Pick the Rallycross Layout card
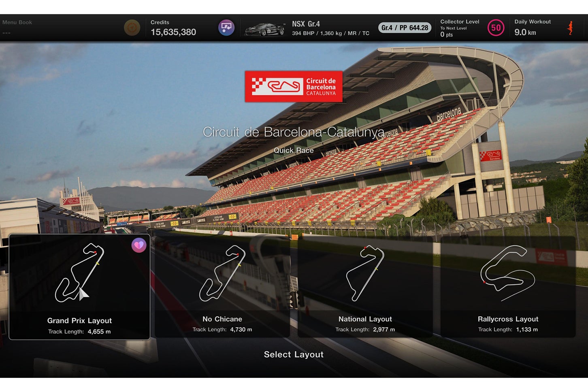 (x=508, y=287)
